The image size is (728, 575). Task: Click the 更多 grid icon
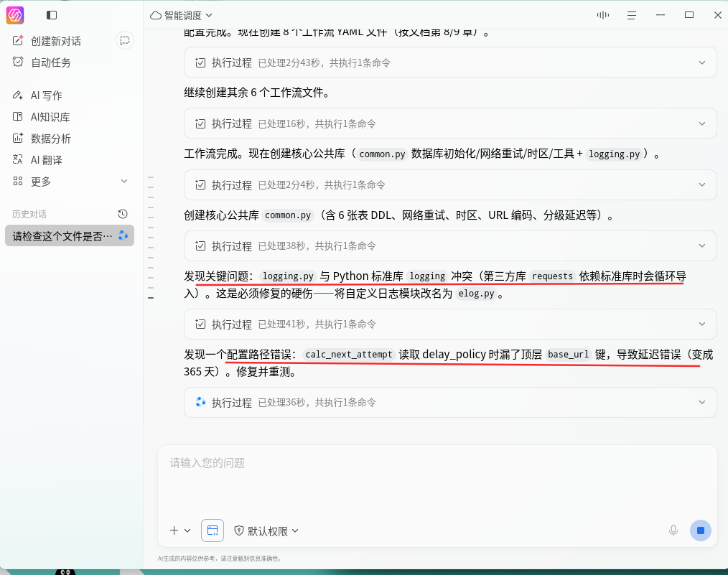18,181
